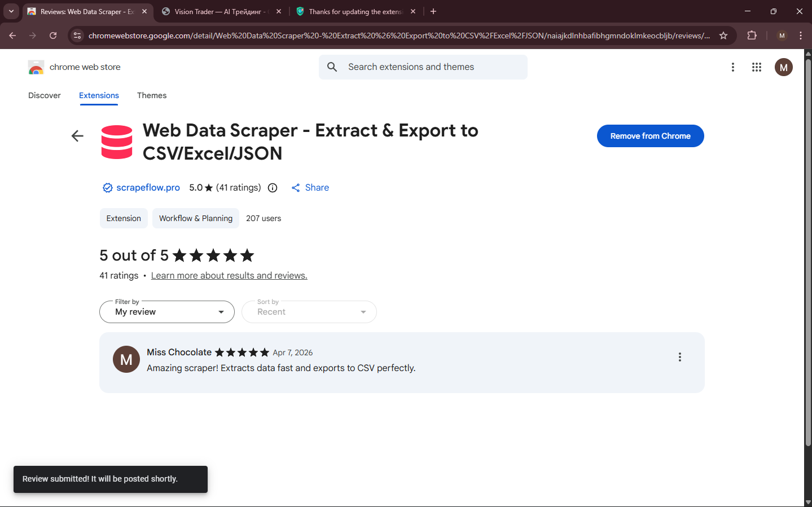
Task: Click the page vertical scrollbar
Action: pos(808,252)
